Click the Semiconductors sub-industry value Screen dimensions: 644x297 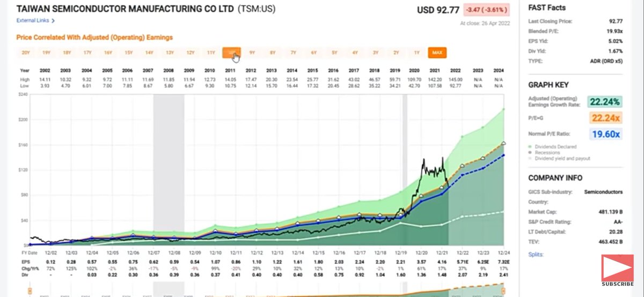pos(604,192)
